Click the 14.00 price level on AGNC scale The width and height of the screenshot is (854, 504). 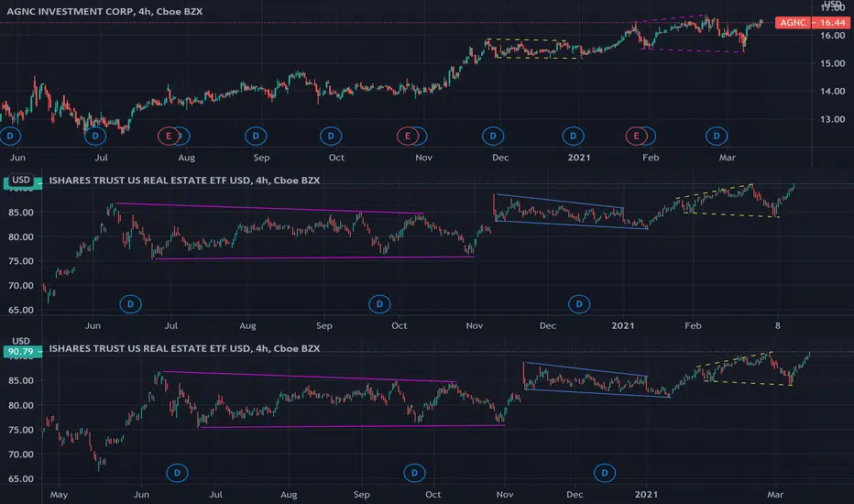(832, 91)
